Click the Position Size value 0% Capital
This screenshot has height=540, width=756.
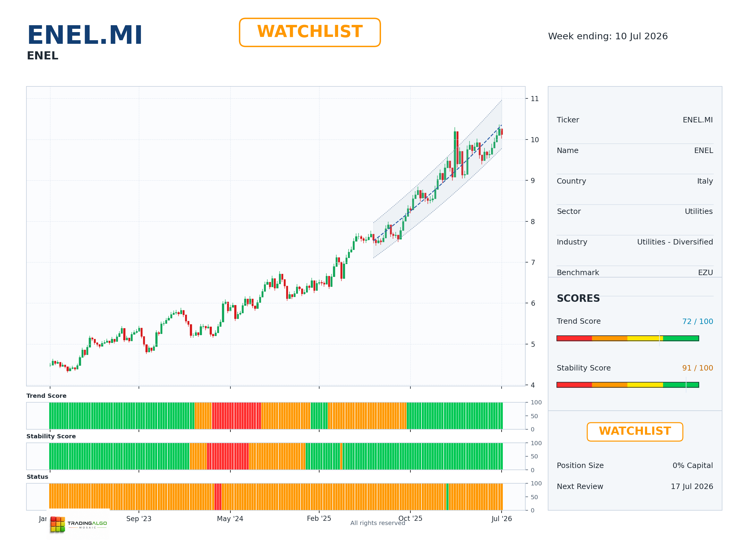(692, 466)
